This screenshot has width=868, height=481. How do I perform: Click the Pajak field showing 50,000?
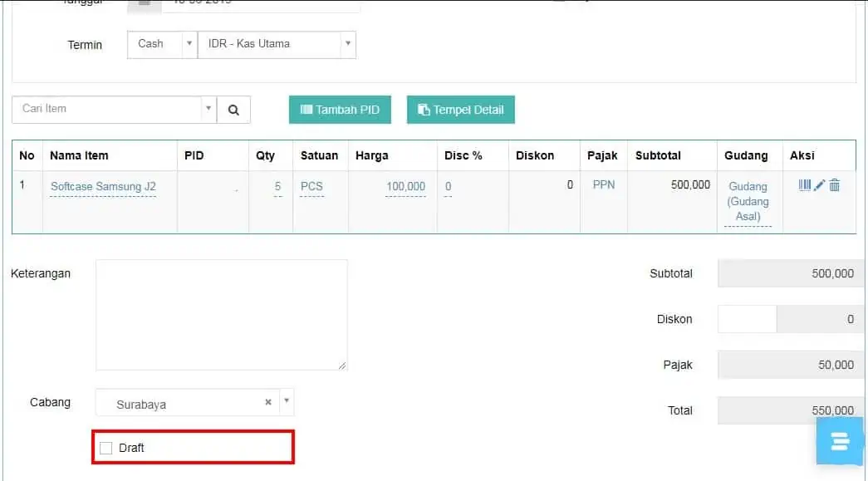791,365
